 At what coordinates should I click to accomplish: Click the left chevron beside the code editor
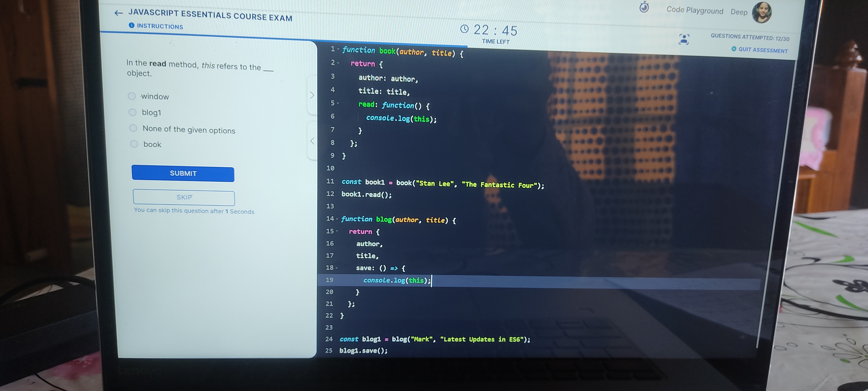[x=313, y=141]
